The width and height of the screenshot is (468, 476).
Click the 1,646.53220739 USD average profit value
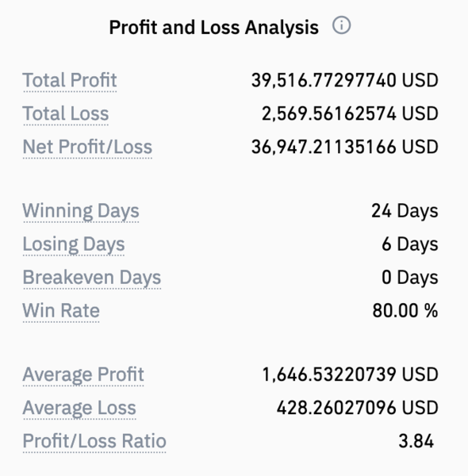tap(350, 374)
